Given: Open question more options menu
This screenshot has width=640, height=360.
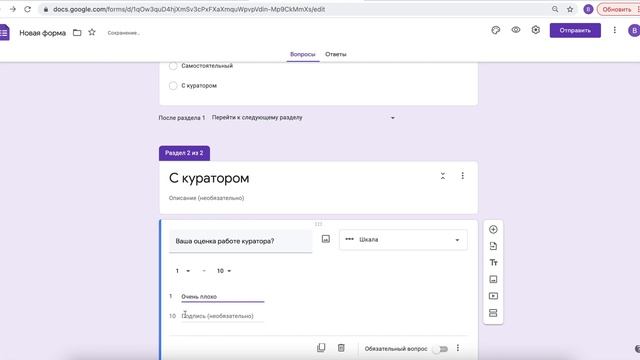Looking at the screenshot, I should (458, 348).
